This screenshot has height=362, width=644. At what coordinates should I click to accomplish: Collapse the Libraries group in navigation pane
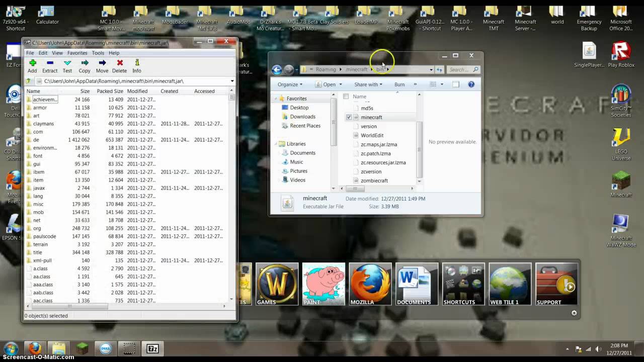click(x=276, y=144)
